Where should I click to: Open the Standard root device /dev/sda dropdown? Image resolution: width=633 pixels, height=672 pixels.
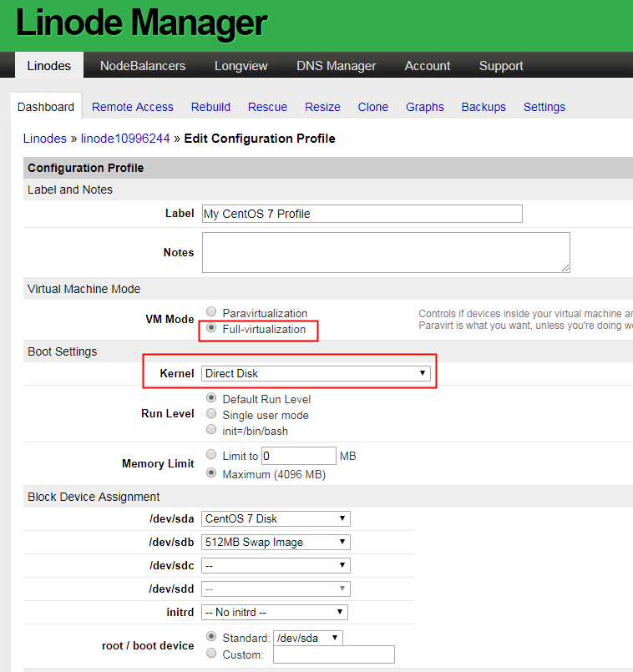pyautogui.click(x=308, y=638)
